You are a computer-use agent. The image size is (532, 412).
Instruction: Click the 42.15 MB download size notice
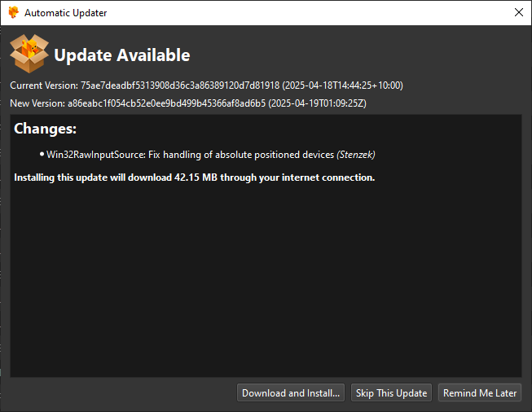pyautogui.click(x=195, y=178)
